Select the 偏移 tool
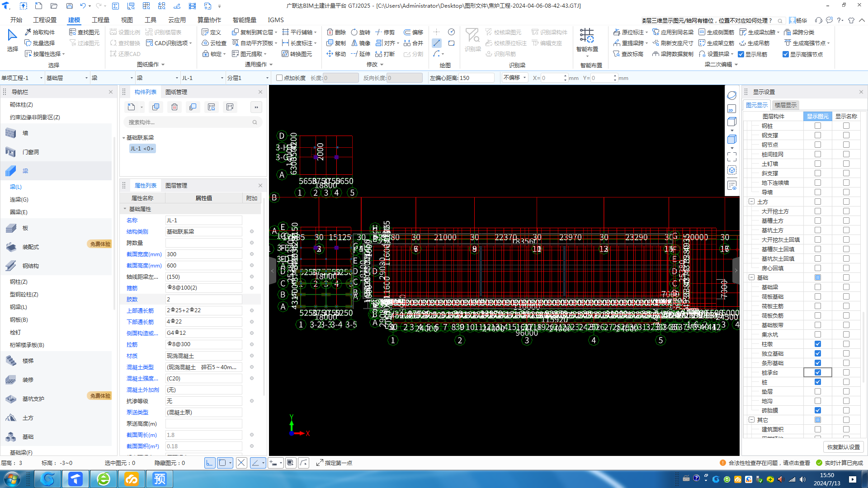 414,32
